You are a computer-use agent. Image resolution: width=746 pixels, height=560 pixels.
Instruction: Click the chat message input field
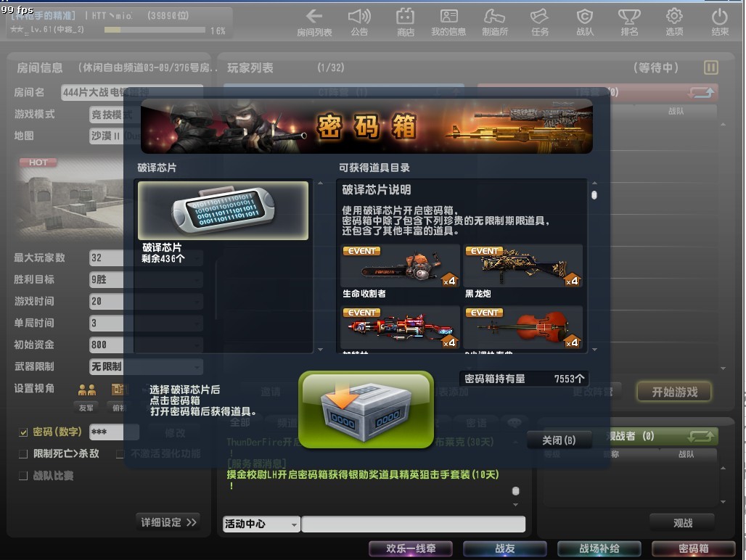(x=414, y=524)
